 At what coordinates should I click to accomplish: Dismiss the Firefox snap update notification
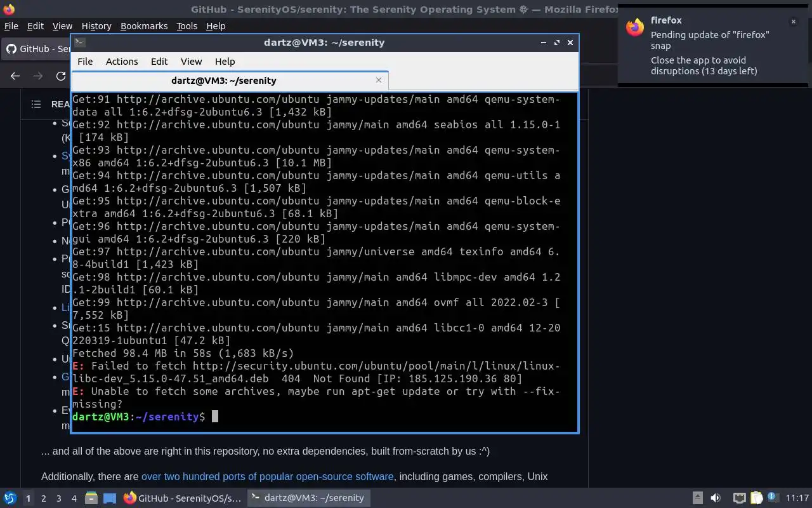click(793, 22)
